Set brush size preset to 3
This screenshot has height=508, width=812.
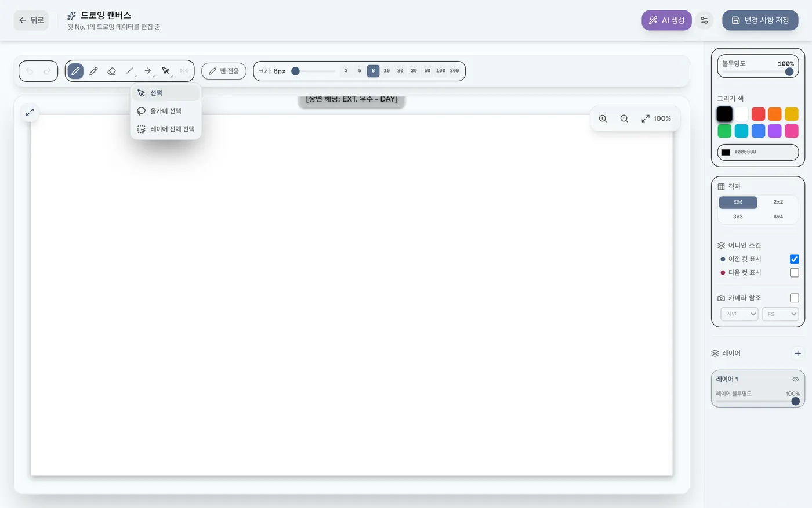click(x=346, y=71)
